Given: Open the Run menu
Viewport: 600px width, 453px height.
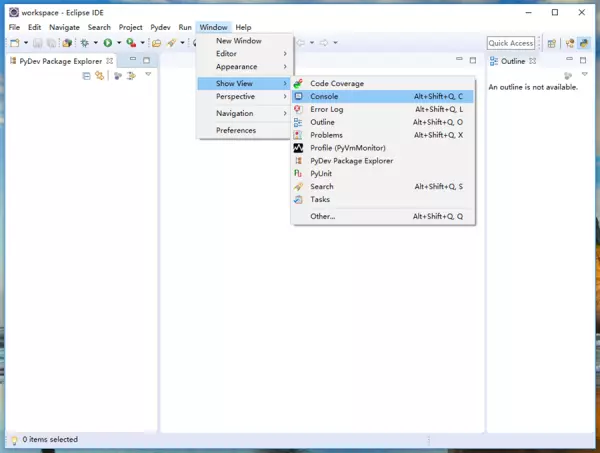Looking at the screenshot, I should click(x=185, y=27).
